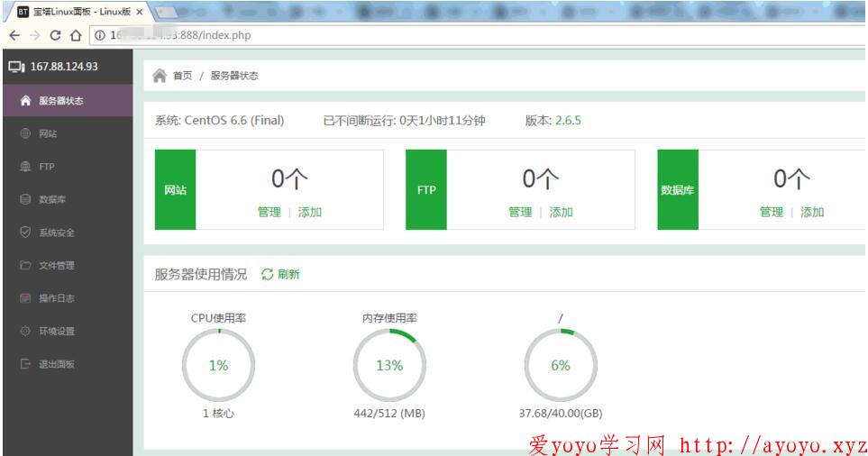Image resolution: width=868 pixels, height=456 pixels.
Task: Click the monitor icon beside server IP
Action: pyautogui.click(x=16, y=67)
